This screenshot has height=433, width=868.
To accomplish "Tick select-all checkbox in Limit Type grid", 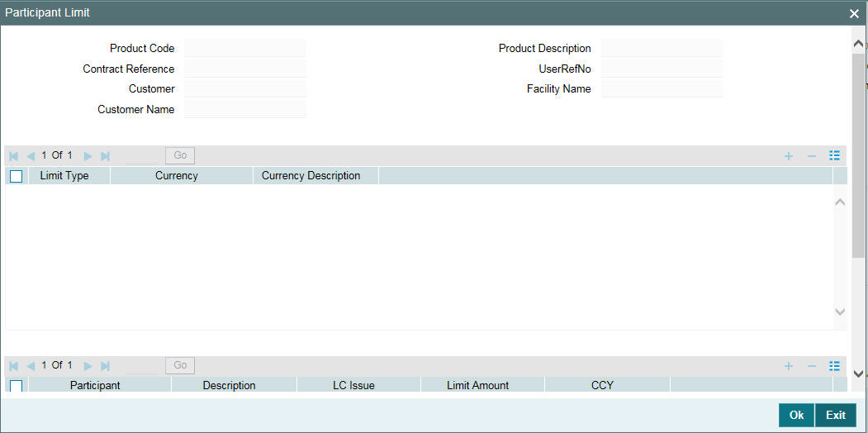I will coord(16,177).
